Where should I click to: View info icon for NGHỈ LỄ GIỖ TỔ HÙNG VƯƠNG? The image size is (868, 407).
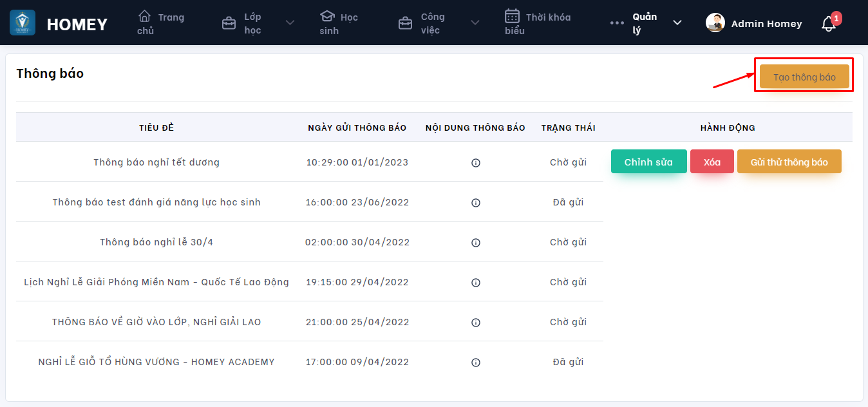click(476, 363)
